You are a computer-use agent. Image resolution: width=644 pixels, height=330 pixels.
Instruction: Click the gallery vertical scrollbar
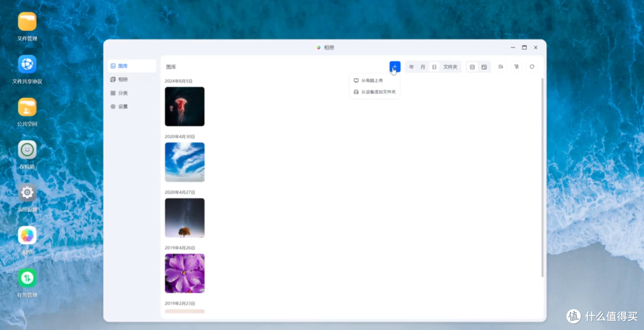[x=543, y=178]
